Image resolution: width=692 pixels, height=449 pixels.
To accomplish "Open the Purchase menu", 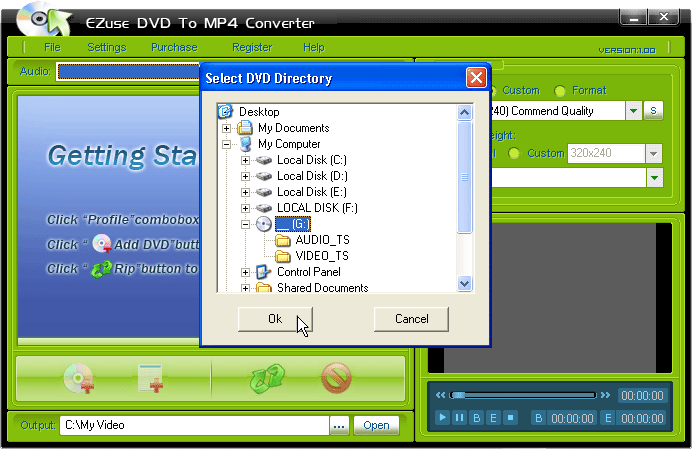I will click(x=174, y=47).
